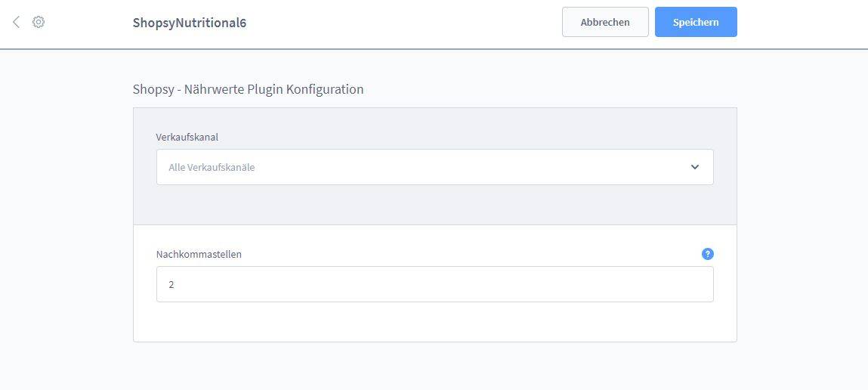Click the gray Verkaufskanal card background
This screenshot has height=390, width=868.
[434, 205]
